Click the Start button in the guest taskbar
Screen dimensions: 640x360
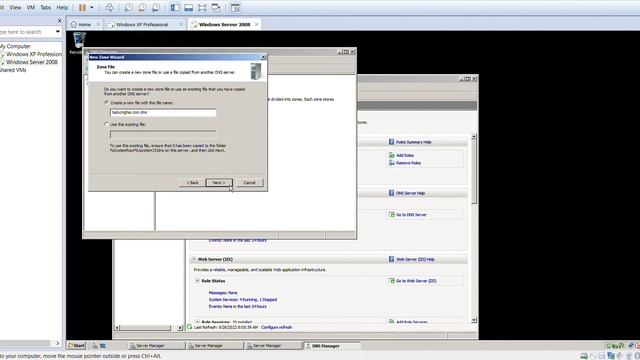pos(76,346)
